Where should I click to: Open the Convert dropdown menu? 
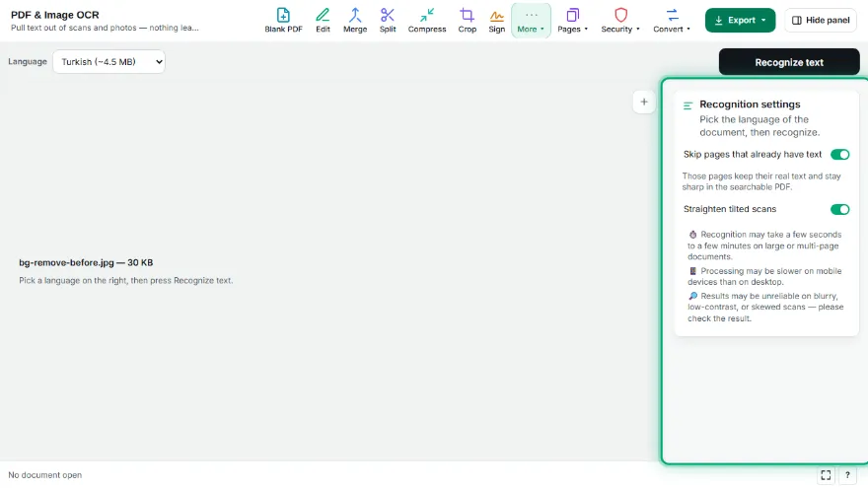pyautogui.click(x=672, y=21)
